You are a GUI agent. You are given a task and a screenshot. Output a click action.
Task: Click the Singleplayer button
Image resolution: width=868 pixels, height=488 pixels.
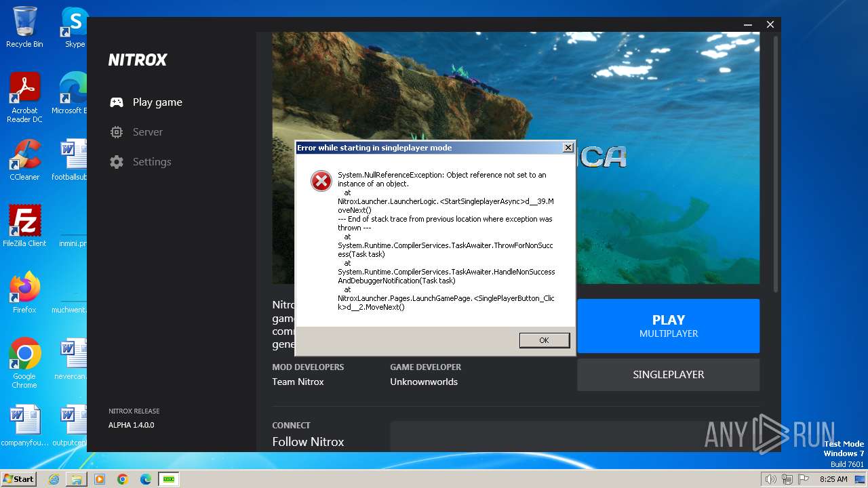668,374
